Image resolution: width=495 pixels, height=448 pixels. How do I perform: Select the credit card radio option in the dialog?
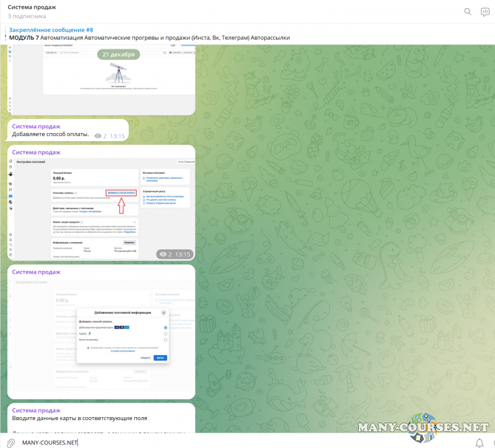pyautogui.click(x=165, y=327)
